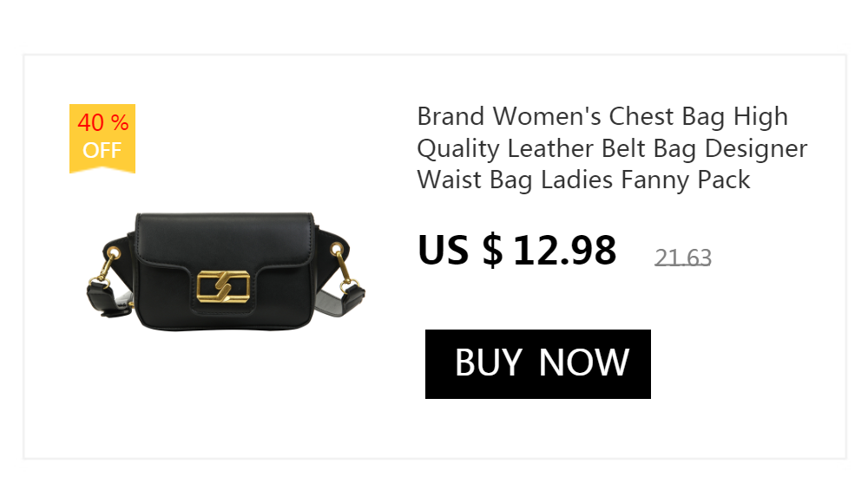Click the struck-through 21.63 original price
Viewport: 868px width, 503px height.
[x=682, y=258]
